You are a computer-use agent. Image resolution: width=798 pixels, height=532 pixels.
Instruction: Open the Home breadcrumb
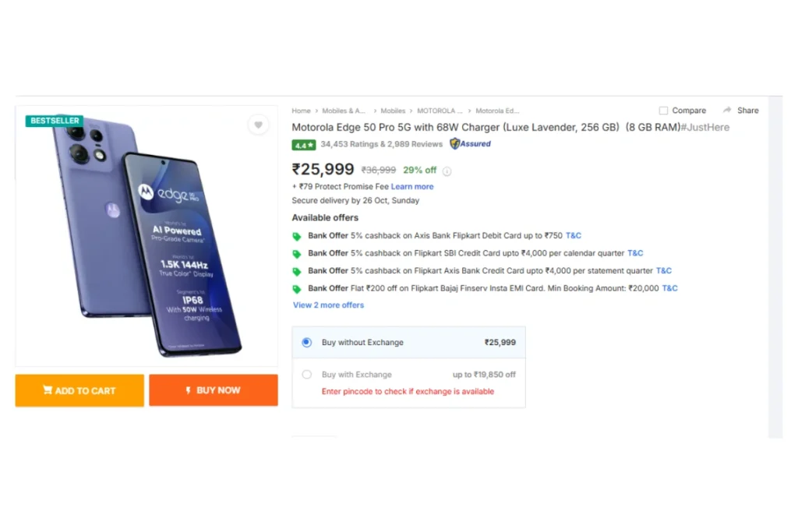(301, 111)
